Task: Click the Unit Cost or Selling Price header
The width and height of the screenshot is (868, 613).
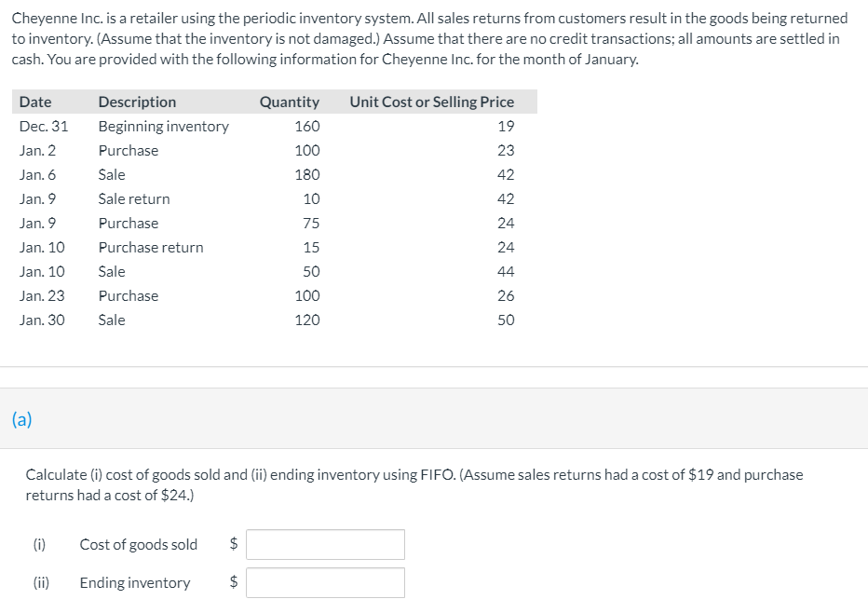Action: [430, 101]
